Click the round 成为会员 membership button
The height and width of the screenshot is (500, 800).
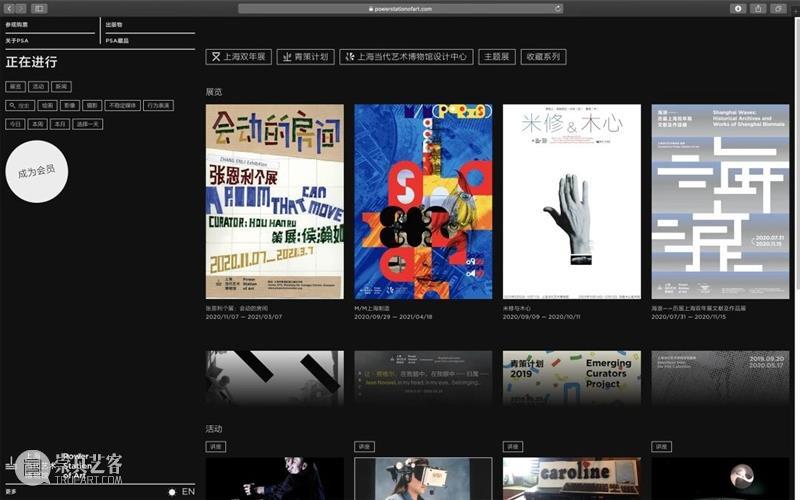(x=37, y=171)
